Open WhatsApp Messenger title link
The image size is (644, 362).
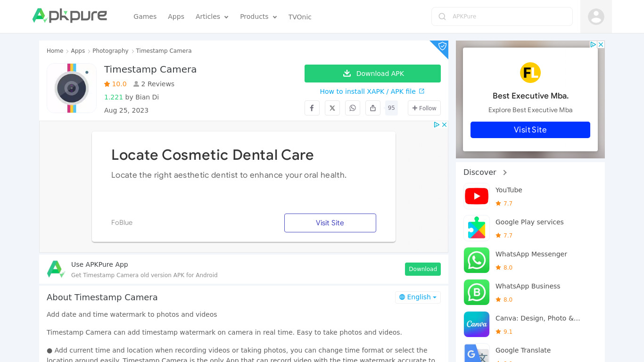(x=531, y=254)
